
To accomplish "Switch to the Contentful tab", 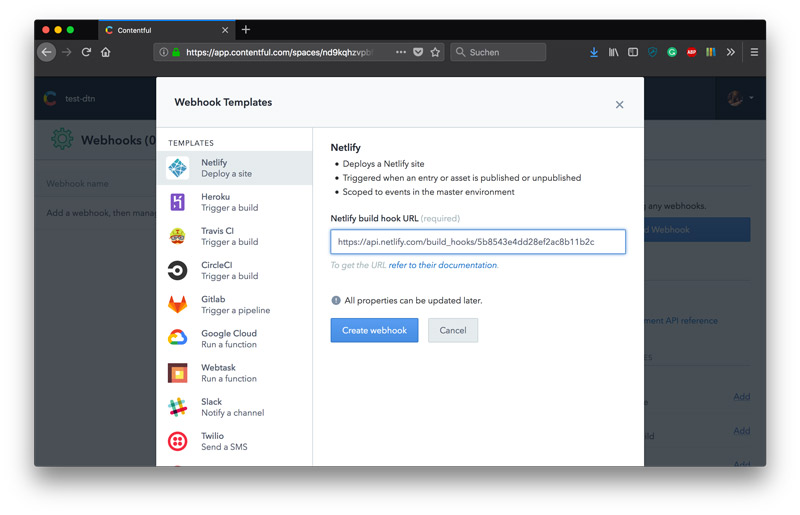I will tap(166, 30).
